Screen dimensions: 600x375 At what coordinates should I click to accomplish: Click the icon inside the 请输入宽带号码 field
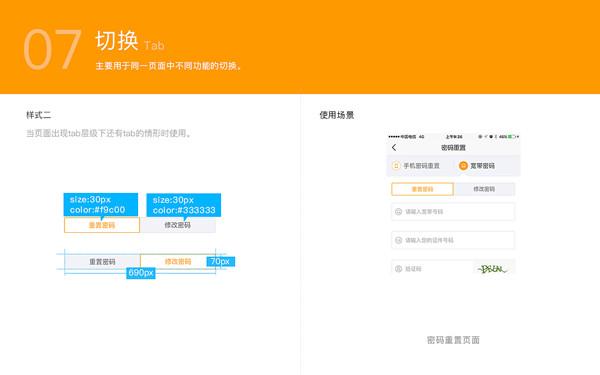click(398, 212)
